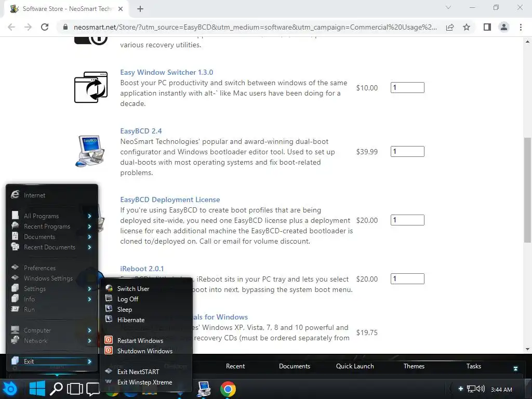
Task: Click the Network icon in menu
Action: tap(15, 340)
